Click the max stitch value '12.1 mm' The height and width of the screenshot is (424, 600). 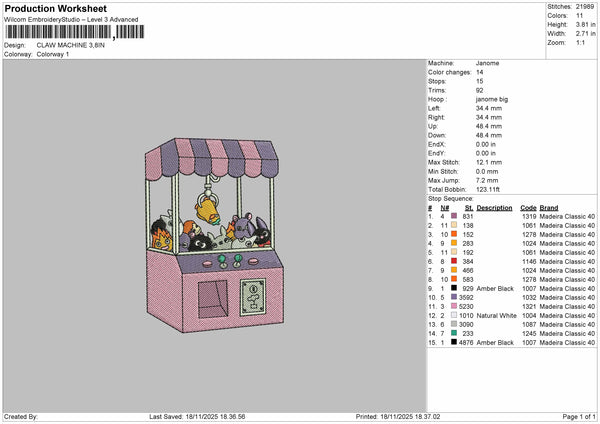tap(489, 162)
